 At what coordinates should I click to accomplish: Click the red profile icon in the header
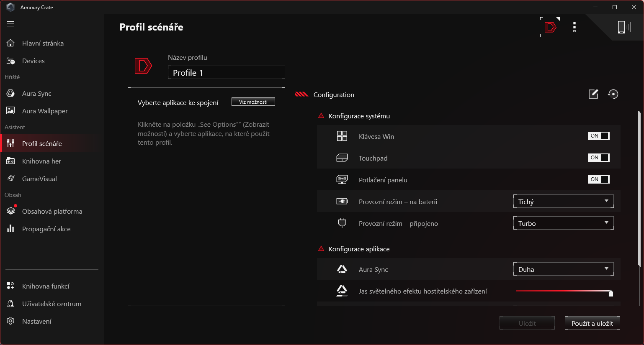pos(550,27)
